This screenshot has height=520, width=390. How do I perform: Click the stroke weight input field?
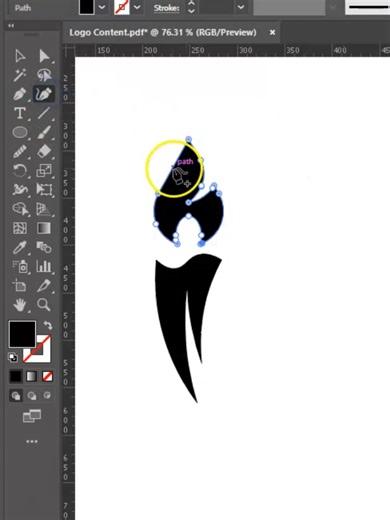click(217, 7)
